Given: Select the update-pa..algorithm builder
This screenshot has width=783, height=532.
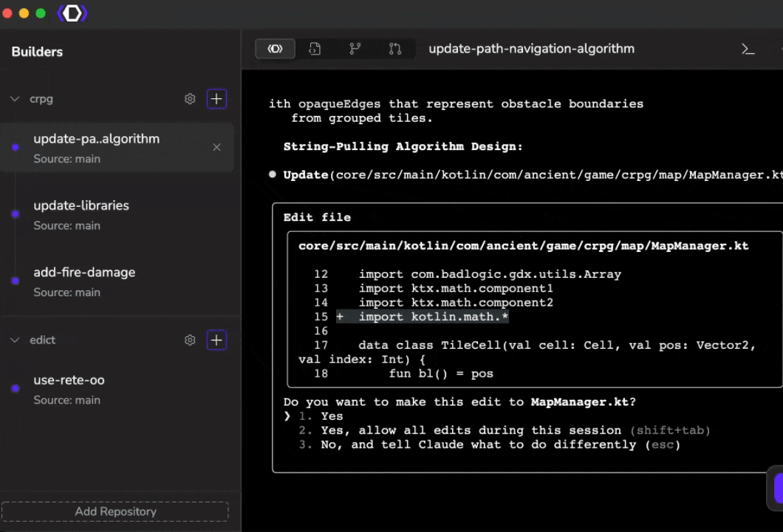Looking at the screenshot, I should [117, 148].
